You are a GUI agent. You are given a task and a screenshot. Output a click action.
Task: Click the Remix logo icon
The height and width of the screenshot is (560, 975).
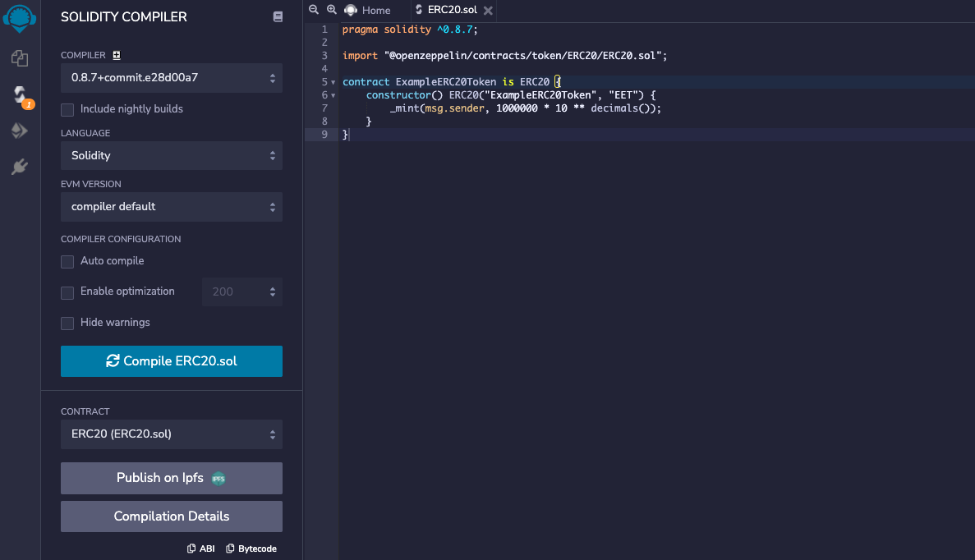pos(19,19)
